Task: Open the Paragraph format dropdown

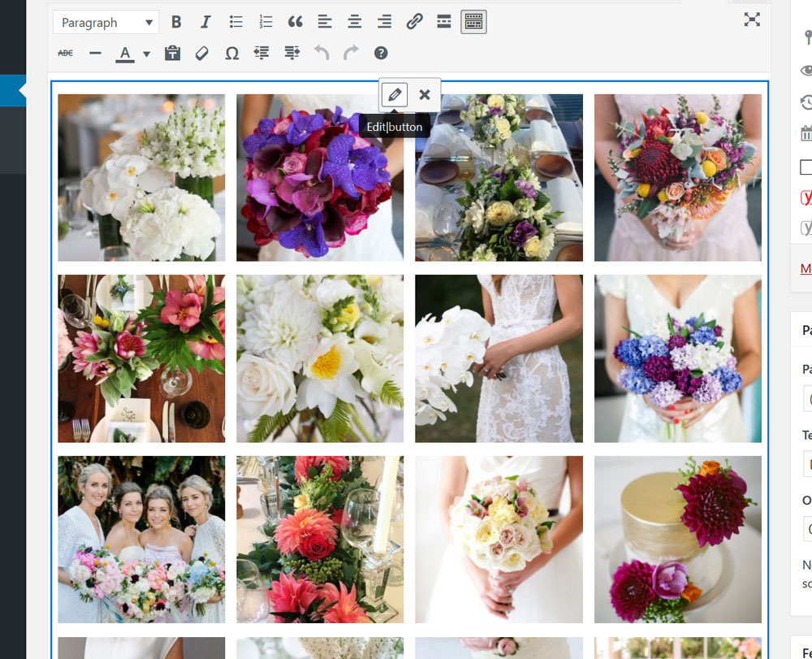Action: coord(106,22)
